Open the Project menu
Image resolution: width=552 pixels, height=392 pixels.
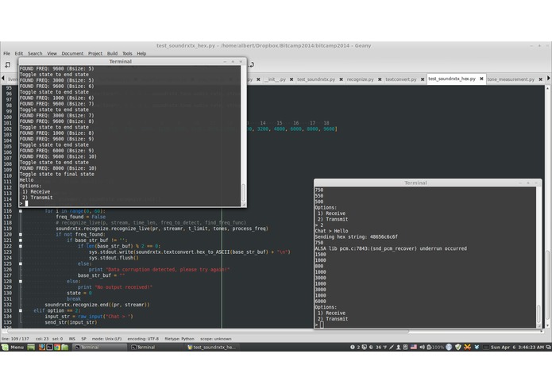95,53
